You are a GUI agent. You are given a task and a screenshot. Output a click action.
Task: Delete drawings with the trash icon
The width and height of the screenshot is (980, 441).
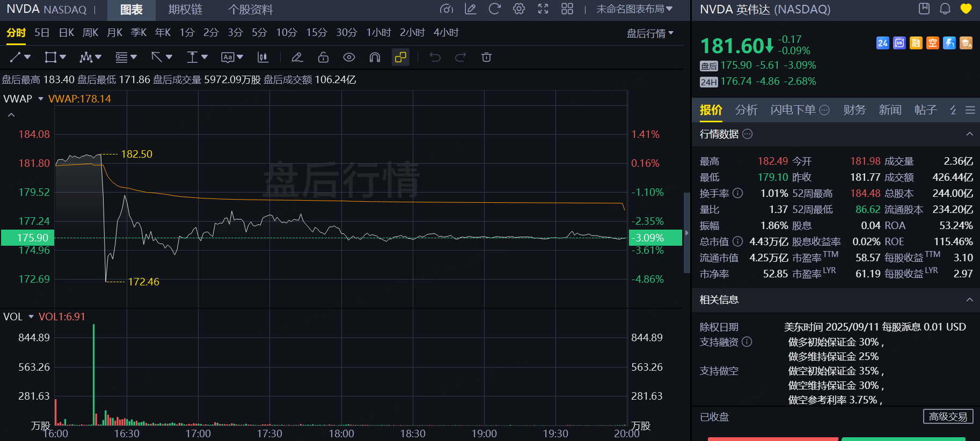coord(486,57)
